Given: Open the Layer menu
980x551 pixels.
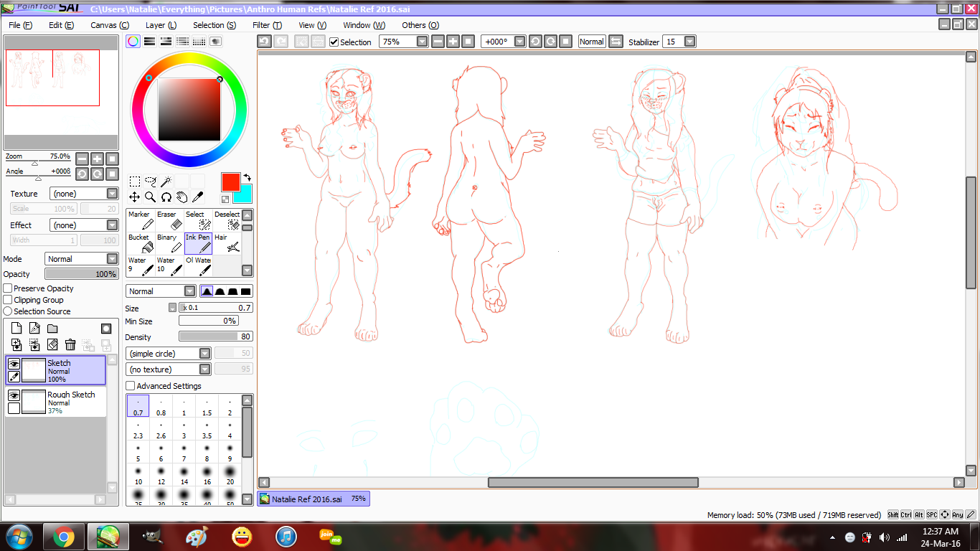Looking at the screenshot, I should [x=161, y=25].
